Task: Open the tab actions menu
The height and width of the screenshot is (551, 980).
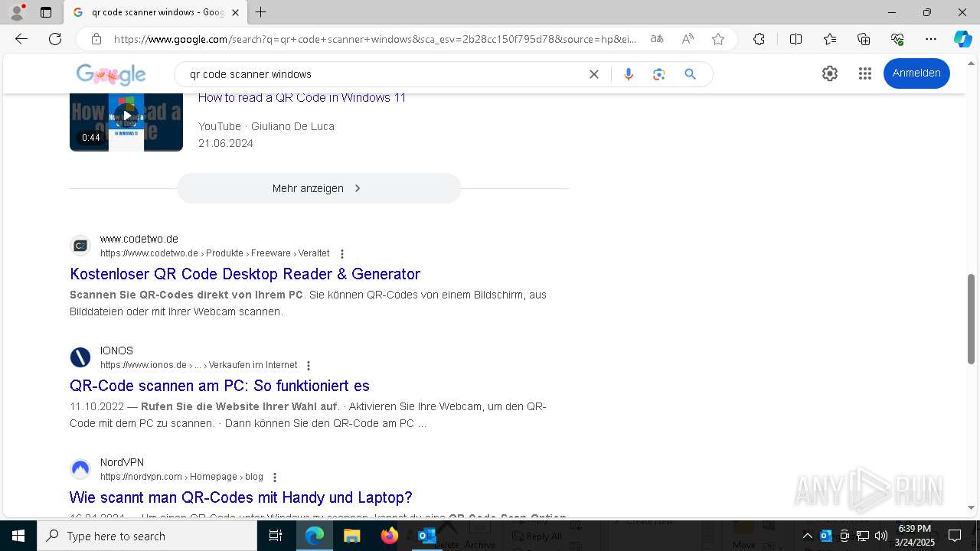Action: click(46, 12)
